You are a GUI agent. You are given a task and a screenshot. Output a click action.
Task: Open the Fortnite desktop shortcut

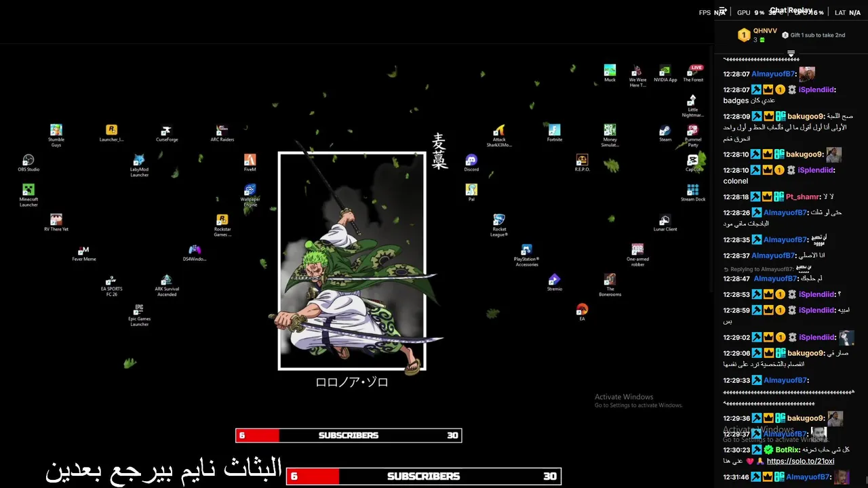(555, 134)
